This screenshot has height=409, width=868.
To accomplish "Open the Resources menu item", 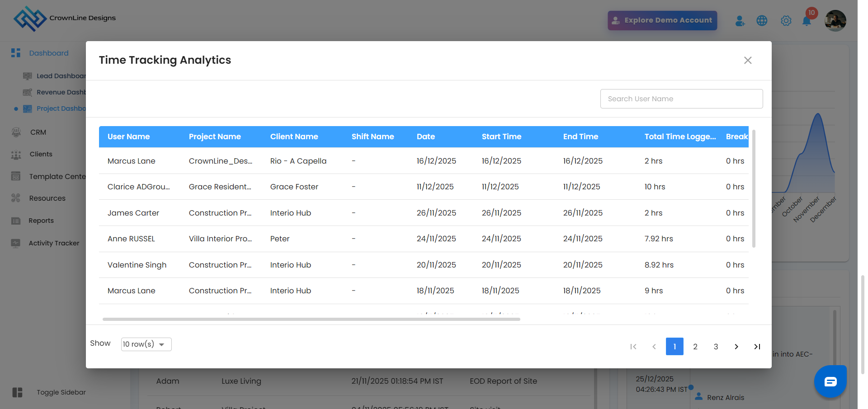I will click(x=47, y=198).
